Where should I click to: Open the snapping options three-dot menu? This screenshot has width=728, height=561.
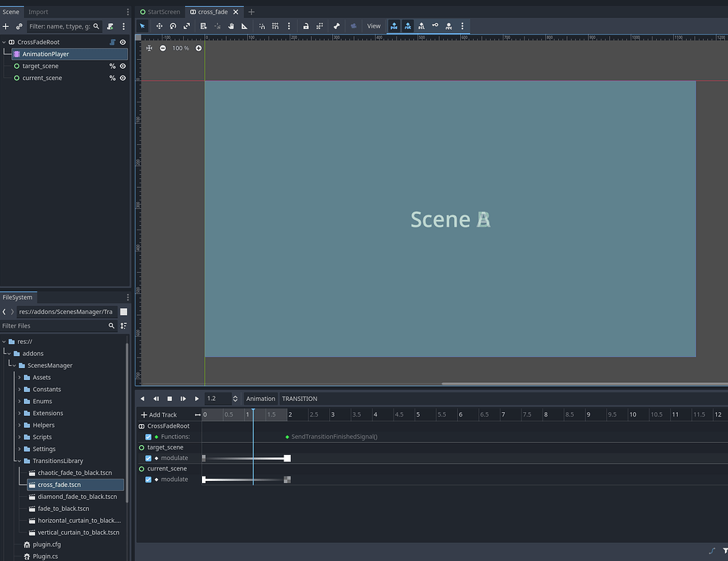click(289, 25)
